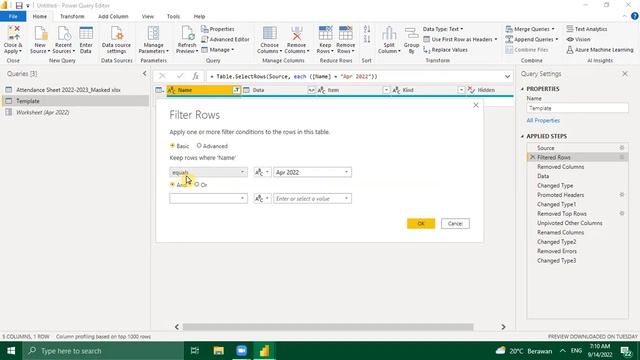
Task: Open the second condition's data type dropdown
Action: pyautogui.click(x=262, y=198)
